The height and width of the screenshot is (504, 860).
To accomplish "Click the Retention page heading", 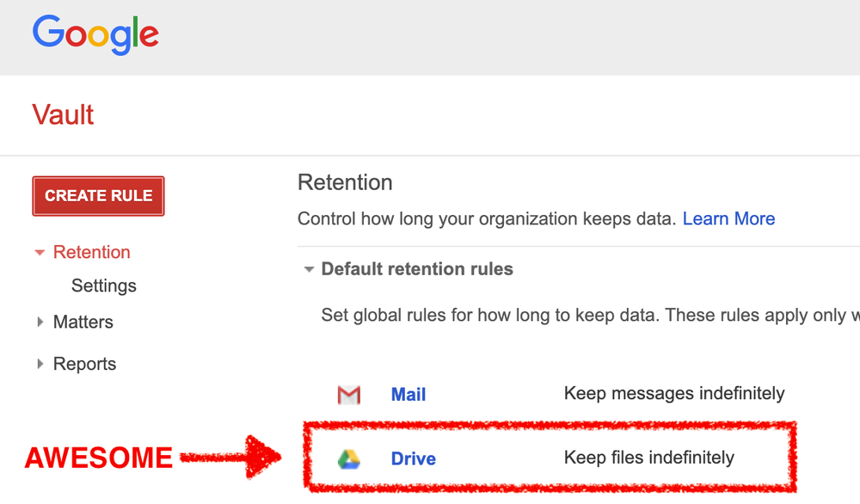I will tap(345, 182).
